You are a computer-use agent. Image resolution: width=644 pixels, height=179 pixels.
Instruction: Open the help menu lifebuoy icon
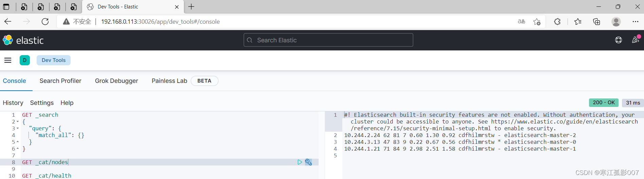coord(619,40)
